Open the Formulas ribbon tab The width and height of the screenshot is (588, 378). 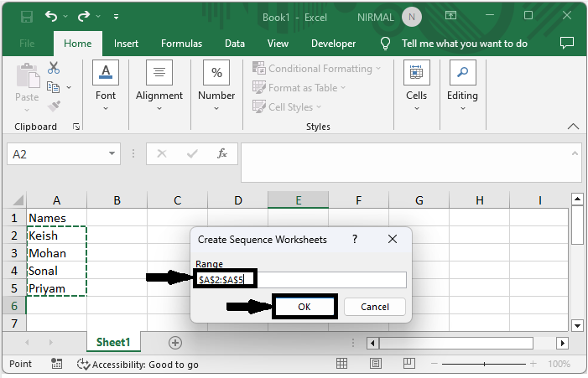pyautogui.click(x=181, y=44)
